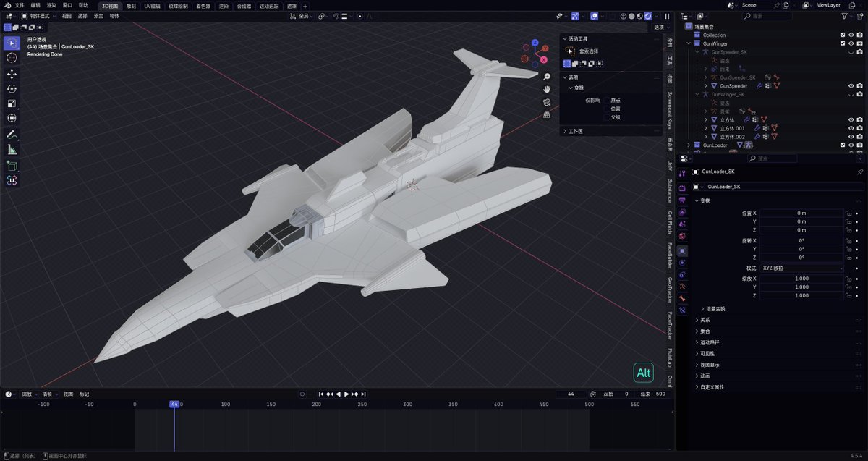Collapse the GunSpeeder_SK armature in the outliner
868x461 pixels.
coord(697,52)
